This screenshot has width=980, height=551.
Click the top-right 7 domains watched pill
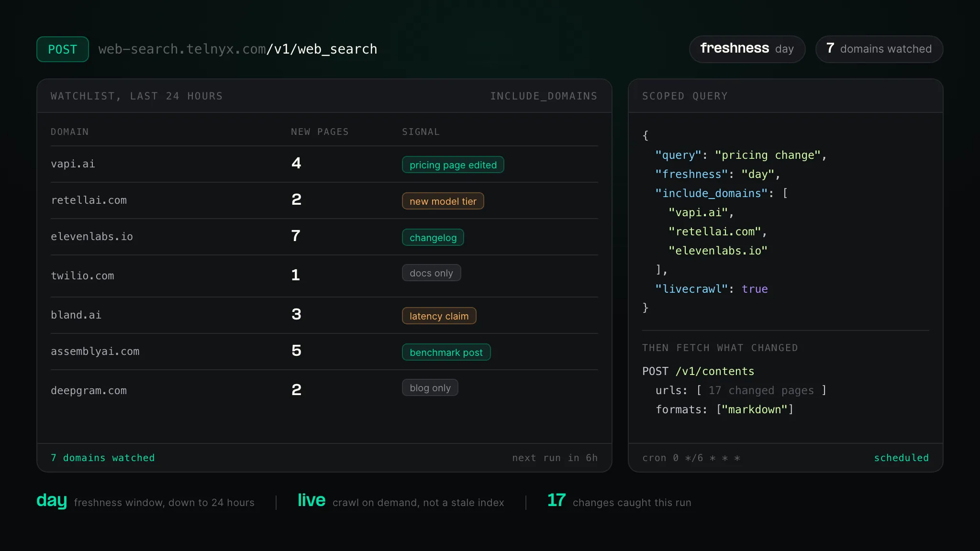tap(879, 49)
